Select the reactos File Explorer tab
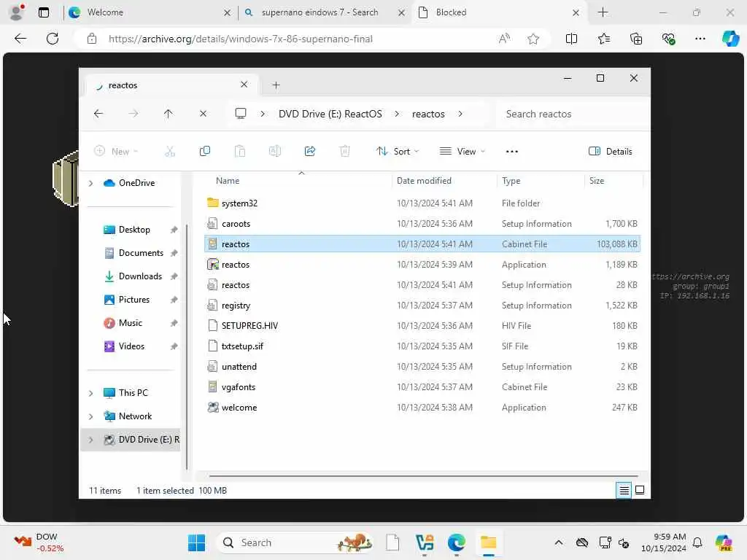747x560 pixels. coord(171,85)
